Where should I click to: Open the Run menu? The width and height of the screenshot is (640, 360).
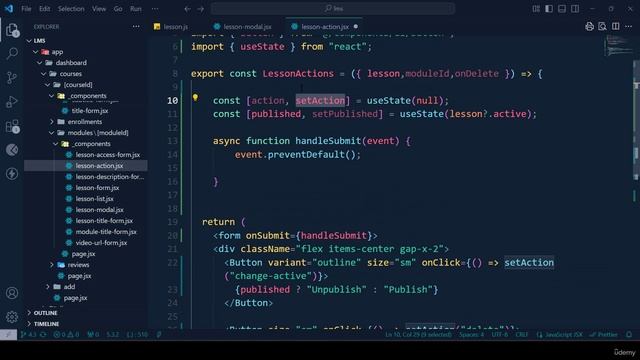pyautogui.click(x=136, y=9)
